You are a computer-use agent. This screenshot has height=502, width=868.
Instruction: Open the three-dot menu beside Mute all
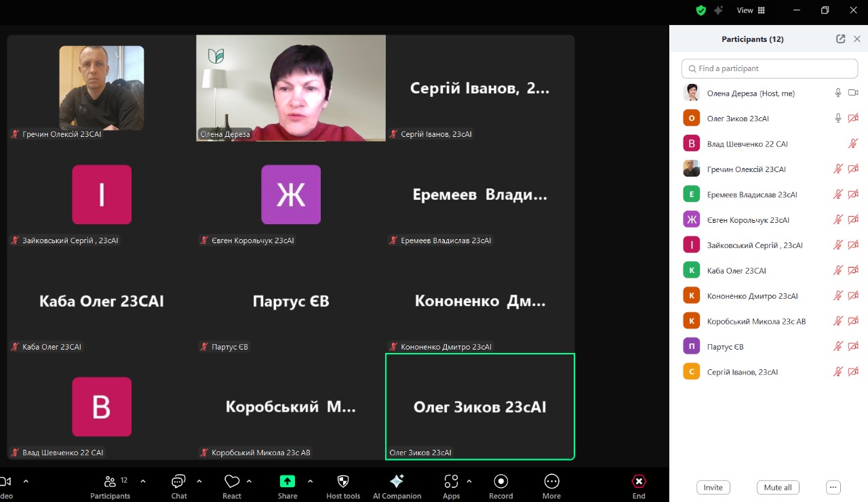(833, 487)
